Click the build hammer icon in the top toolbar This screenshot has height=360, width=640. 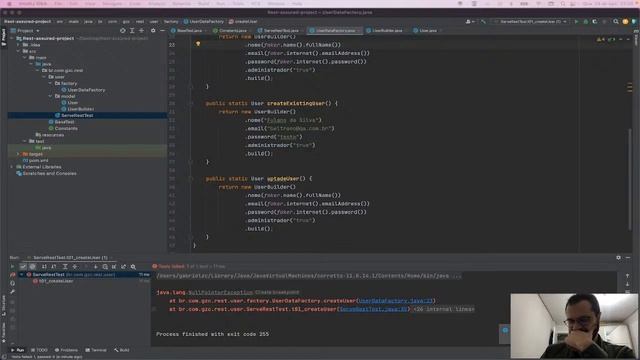[x=483, y=22]
